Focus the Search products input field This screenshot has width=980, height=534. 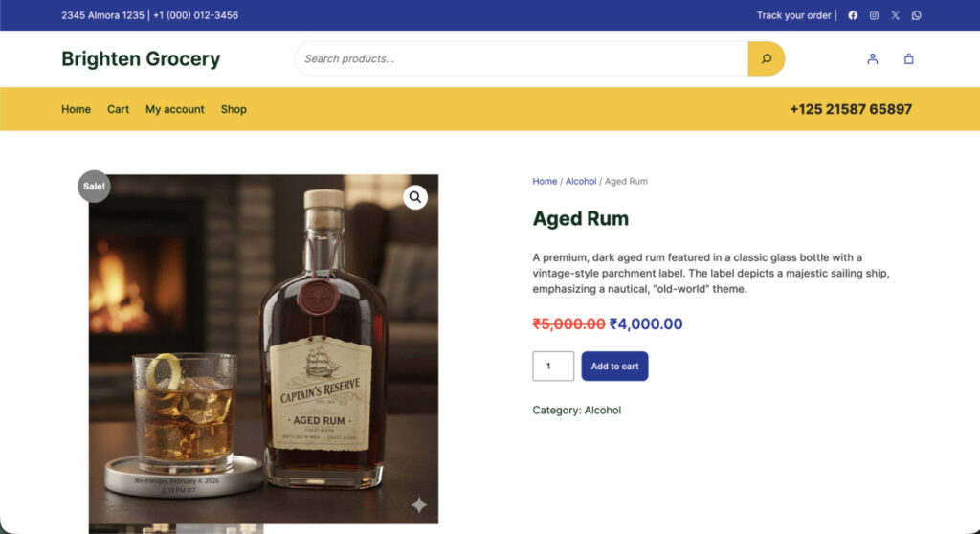pyautogui.click(x=522, y=58)
